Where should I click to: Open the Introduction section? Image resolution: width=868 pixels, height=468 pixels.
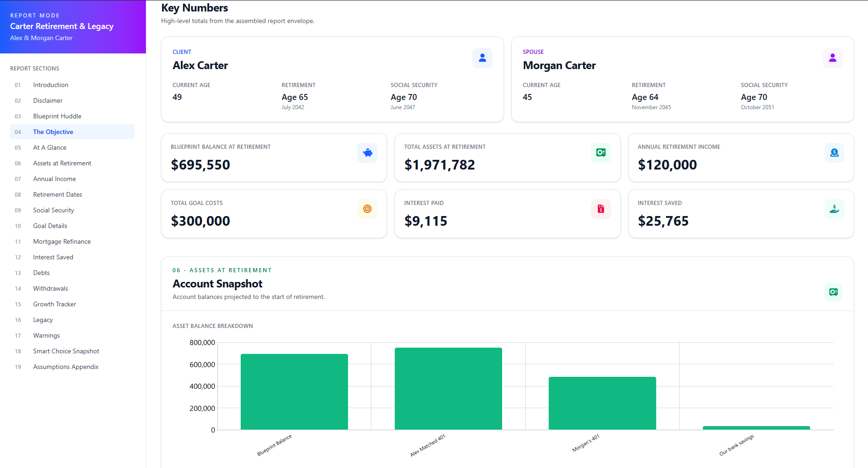[72, 85]
